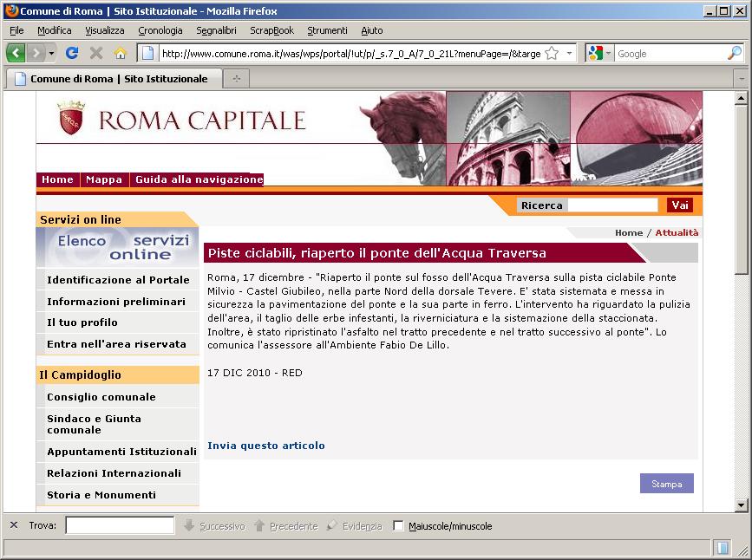Click the Forward navigation arrow

[36, 53]
